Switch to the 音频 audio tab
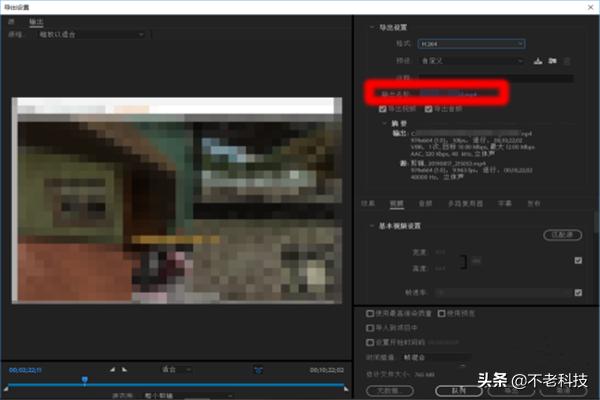This screenshot has width=600, height=400. [x=426, y=204]
